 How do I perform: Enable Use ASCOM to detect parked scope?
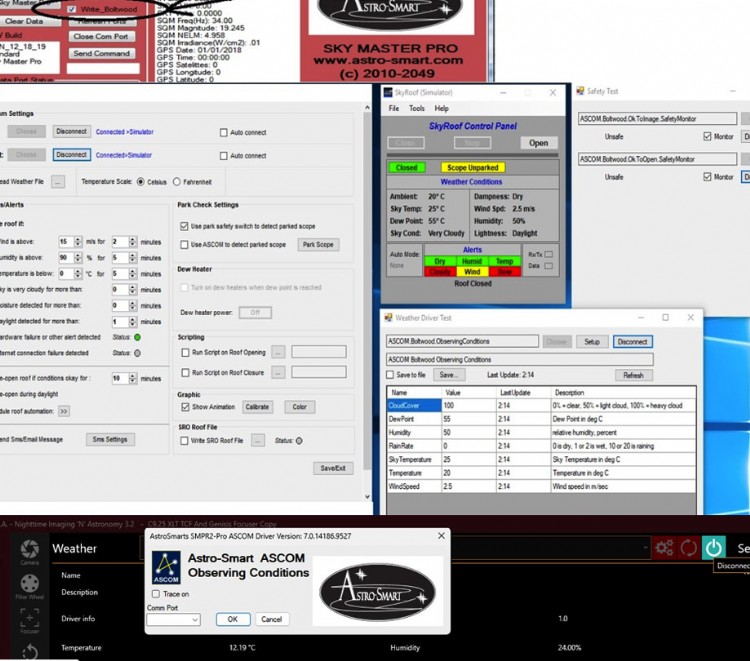click(184, 244)
